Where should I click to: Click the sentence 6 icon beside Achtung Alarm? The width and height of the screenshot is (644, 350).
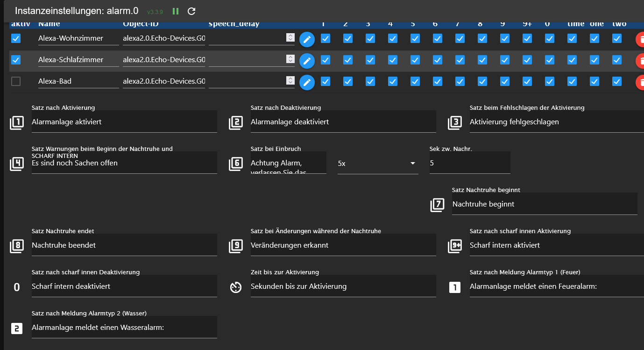(236, 164)
